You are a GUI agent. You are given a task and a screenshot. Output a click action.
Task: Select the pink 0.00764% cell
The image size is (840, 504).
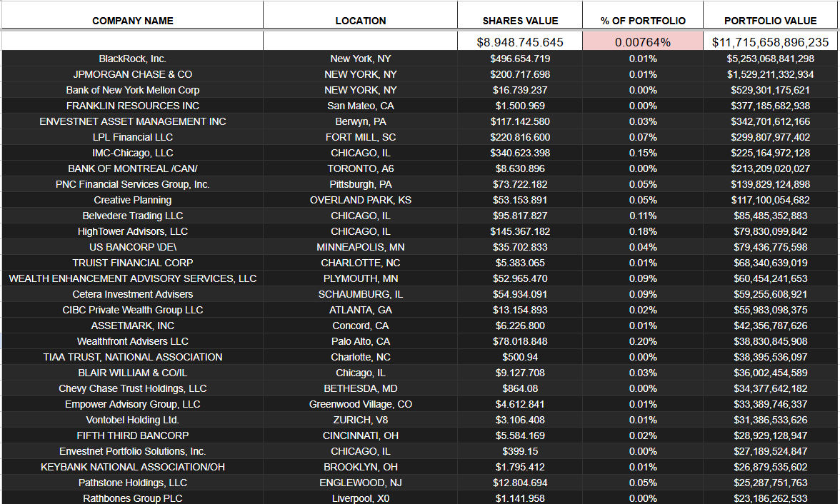[643, 42]
